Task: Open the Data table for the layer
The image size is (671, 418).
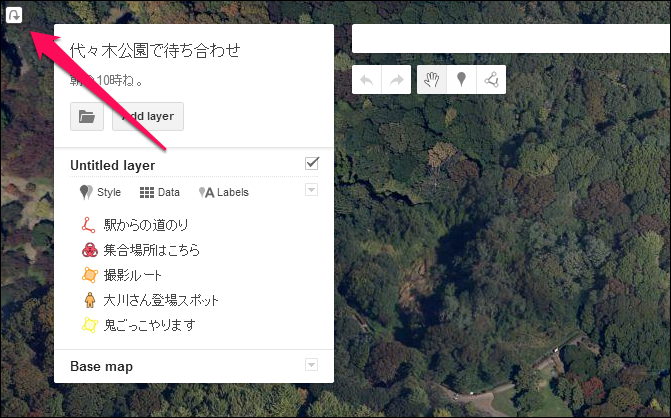Action: pos(160,193)
